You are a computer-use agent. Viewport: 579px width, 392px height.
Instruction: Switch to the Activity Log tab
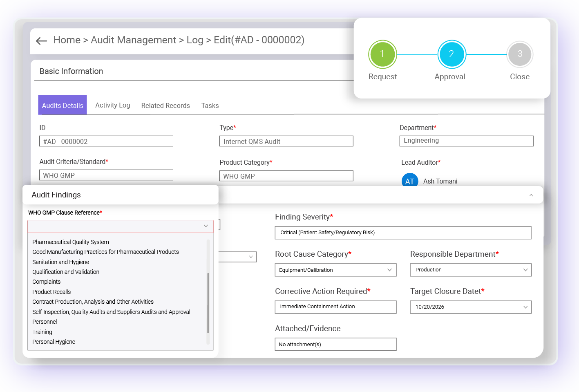[113, 105]
